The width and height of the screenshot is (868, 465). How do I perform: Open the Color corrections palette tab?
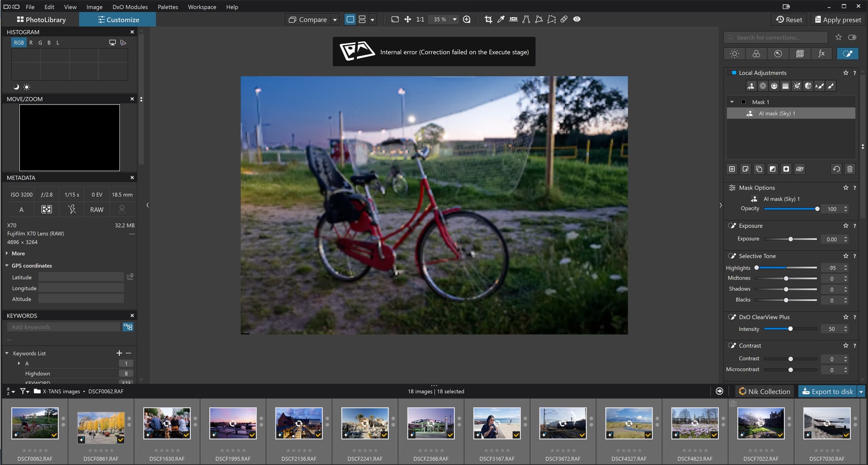[x=756, y=54]
